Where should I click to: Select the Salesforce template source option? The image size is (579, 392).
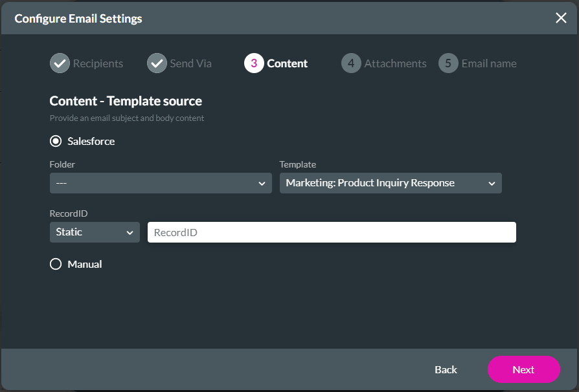pyautogui.click(x=55, y=141)
